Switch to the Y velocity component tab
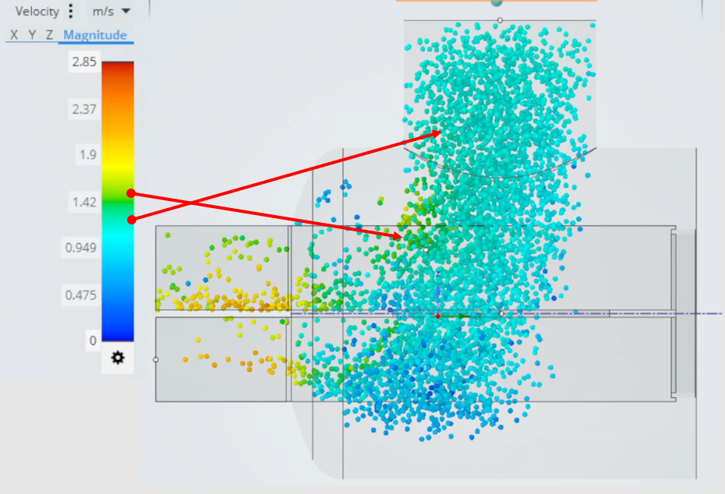Viewport: 725px width, 494px height. tap(32, 35)
